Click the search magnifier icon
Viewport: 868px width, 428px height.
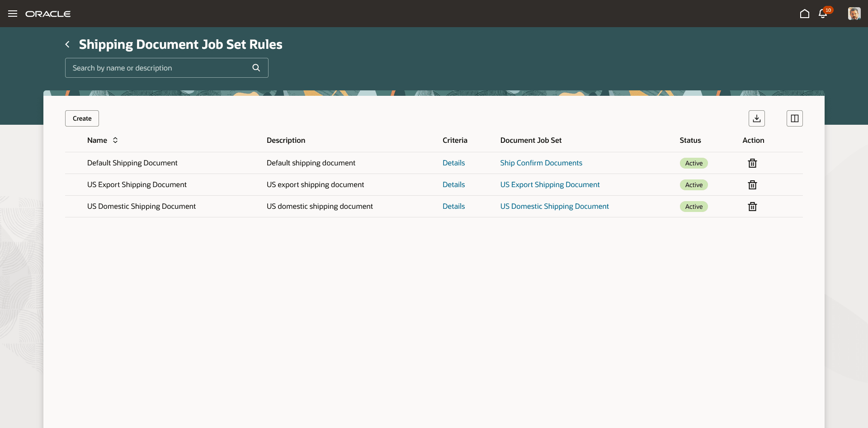coord(256,67)
